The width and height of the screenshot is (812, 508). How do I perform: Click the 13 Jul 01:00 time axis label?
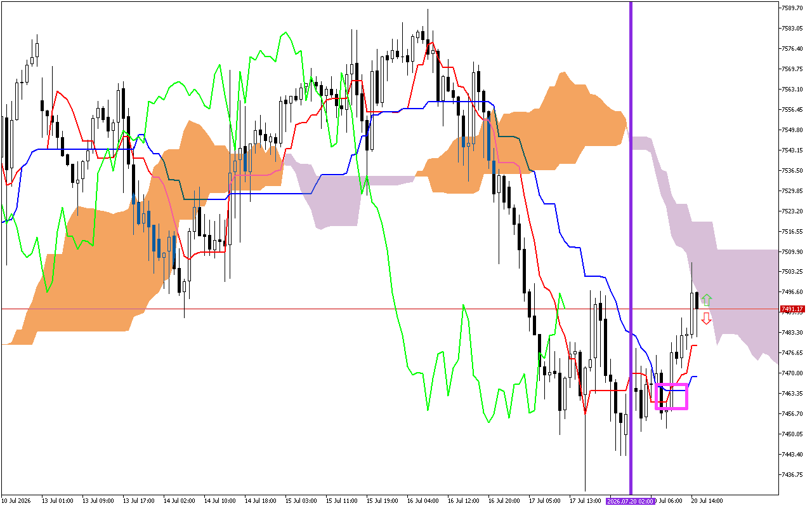click(58, 501)
